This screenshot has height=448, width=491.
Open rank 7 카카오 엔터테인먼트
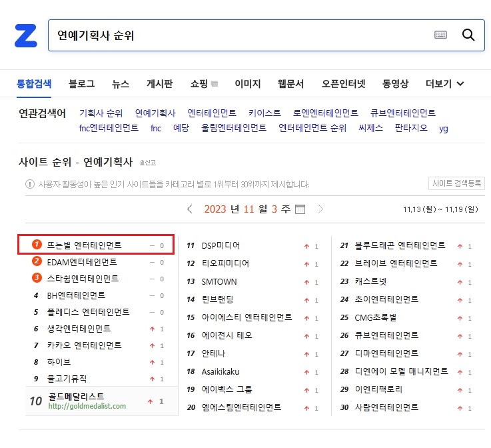(x=84, y=345)
